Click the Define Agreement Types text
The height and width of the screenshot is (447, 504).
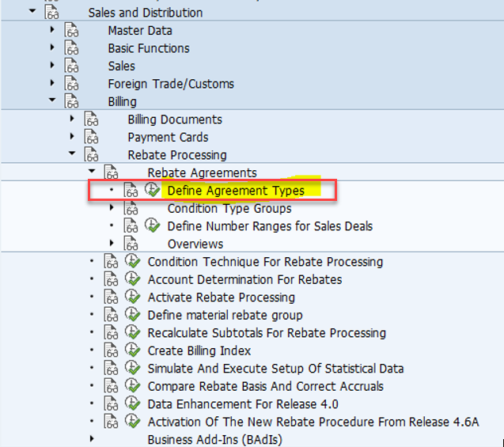coord(236,191)
